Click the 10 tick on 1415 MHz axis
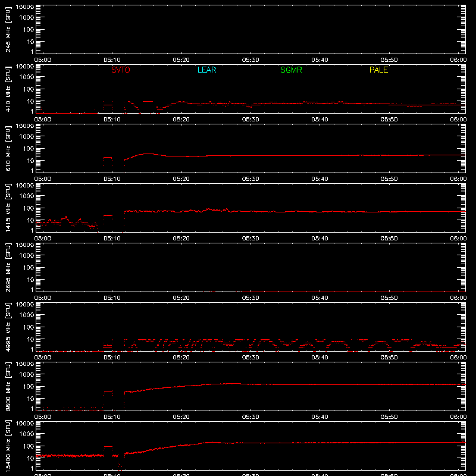 [x=30, y=220]
